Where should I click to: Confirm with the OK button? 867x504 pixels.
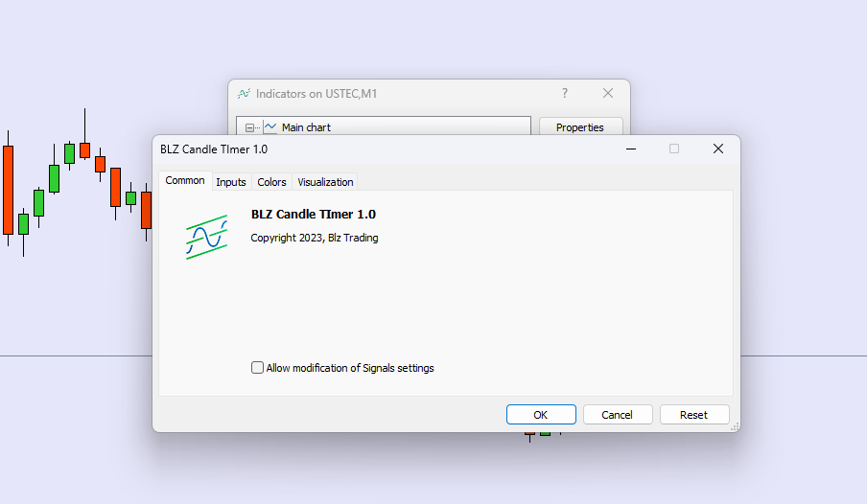point(541,415)
